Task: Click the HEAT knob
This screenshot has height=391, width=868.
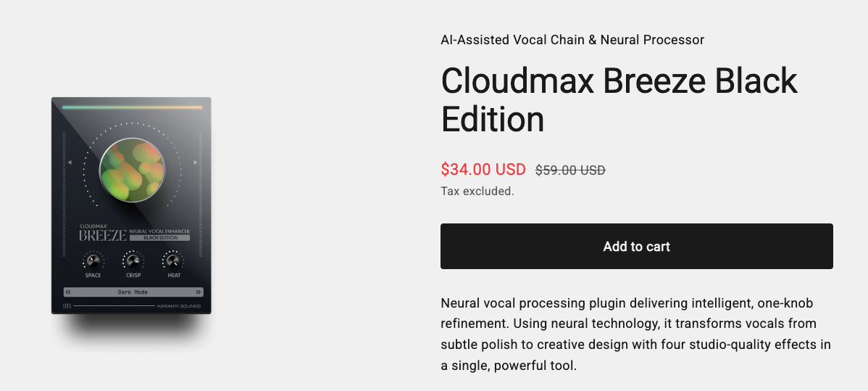Action: pyautogui.click(x=172, y=260)
